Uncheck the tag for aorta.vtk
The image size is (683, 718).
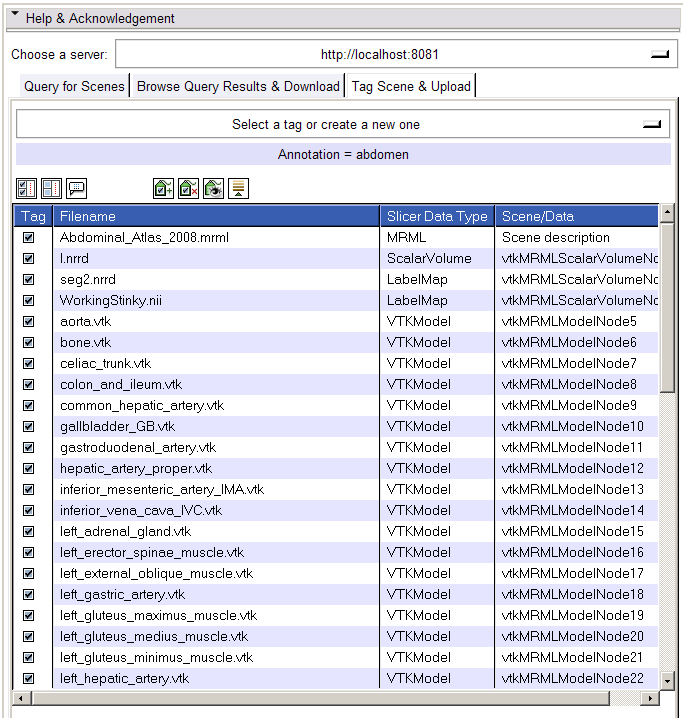click(29, 321)
